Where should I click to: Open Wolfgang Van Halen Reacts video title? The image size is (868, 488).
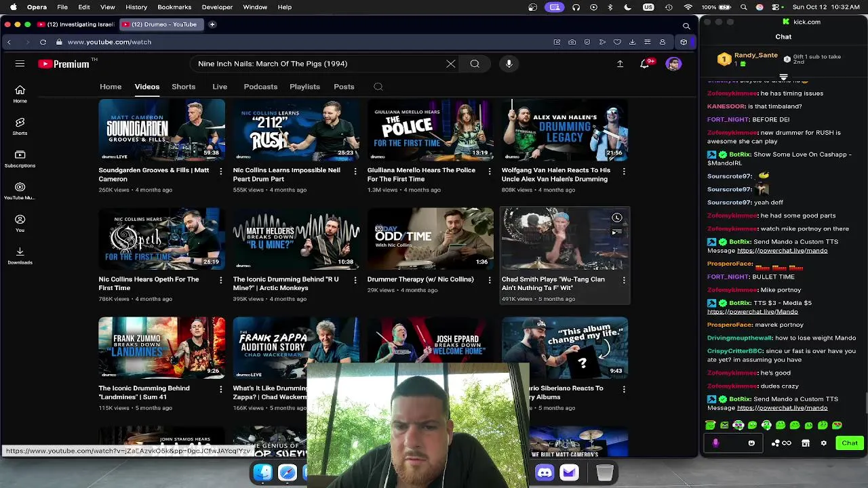(556, 175)
